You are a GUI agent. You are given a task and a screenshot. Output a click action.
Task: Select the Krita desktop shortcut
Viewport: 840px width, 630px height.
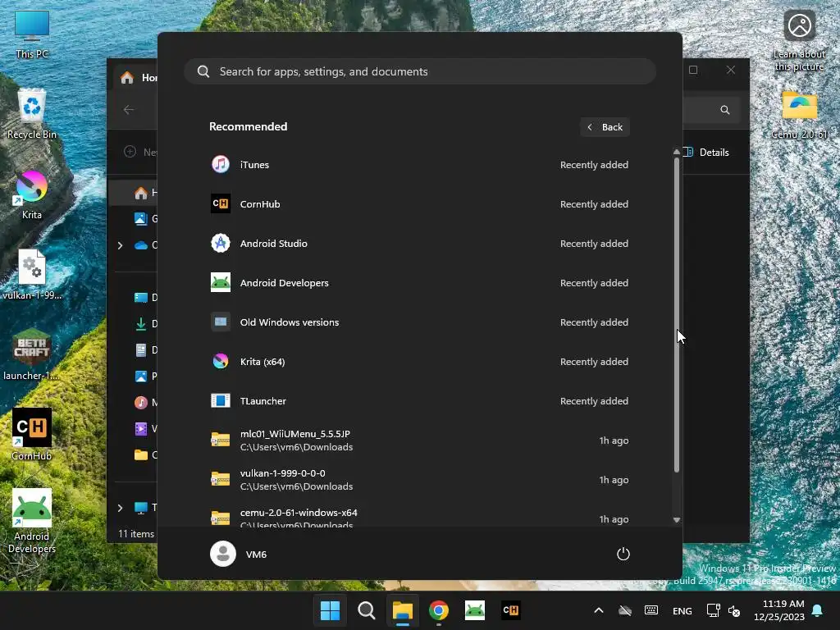click(32, 194)
